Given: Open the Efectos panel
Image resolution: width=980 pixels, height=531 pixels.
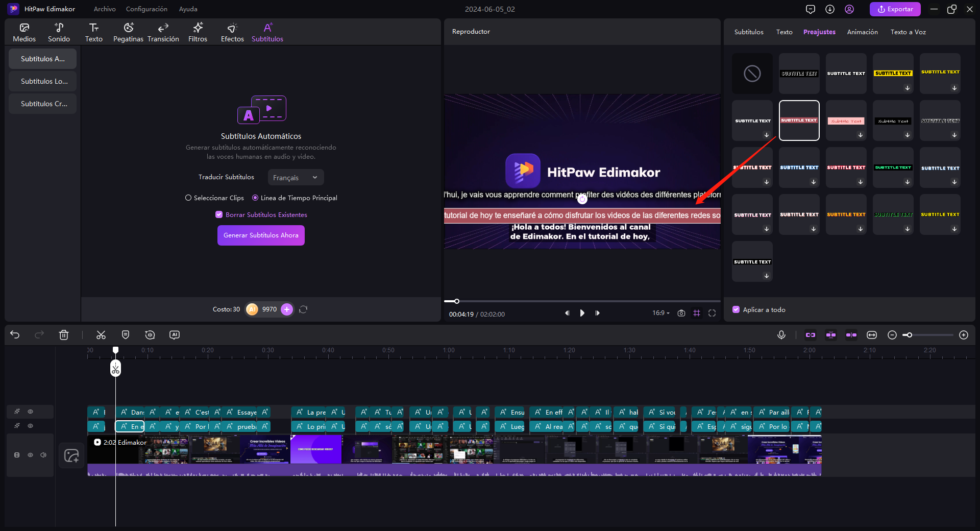Looking at the screenshot, I should click(232, 32).
